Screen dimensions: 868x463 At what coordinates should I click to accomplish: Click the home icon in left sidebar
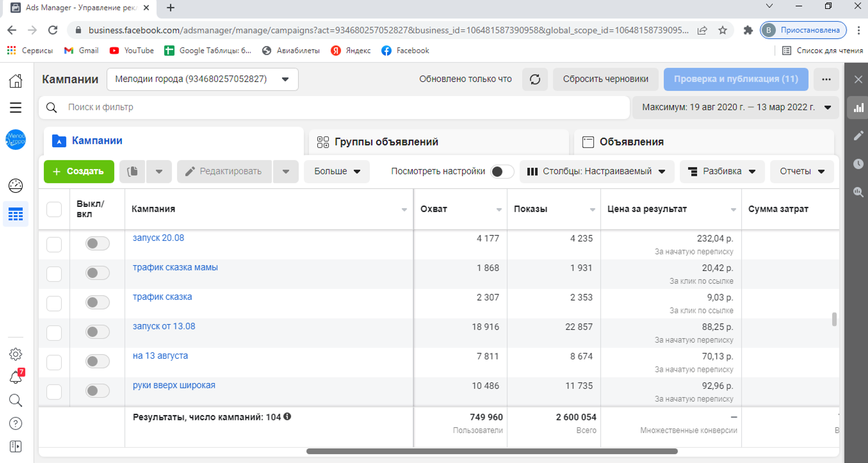click(x=16, y=81)
